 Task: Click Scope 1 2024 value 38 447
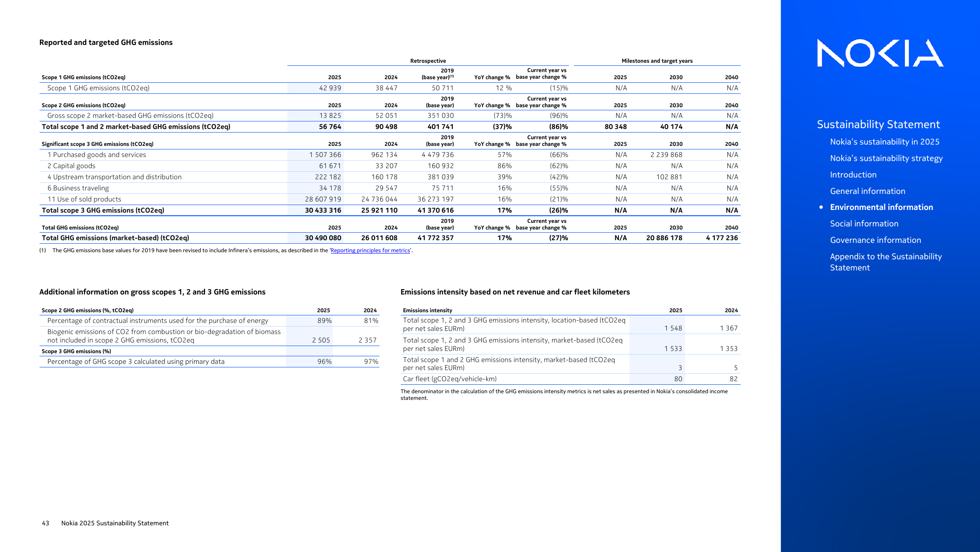click(386, 88)
